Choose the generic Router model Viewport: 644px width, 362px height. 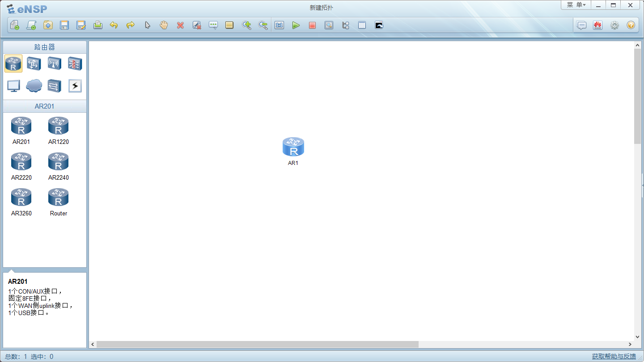(59, 202)
